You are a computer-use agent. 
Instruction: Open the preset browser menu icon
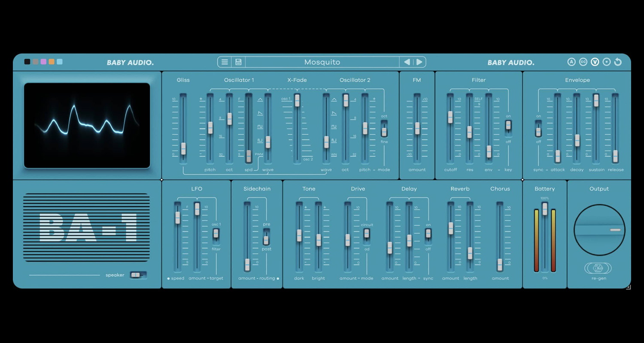coord(225,62)
